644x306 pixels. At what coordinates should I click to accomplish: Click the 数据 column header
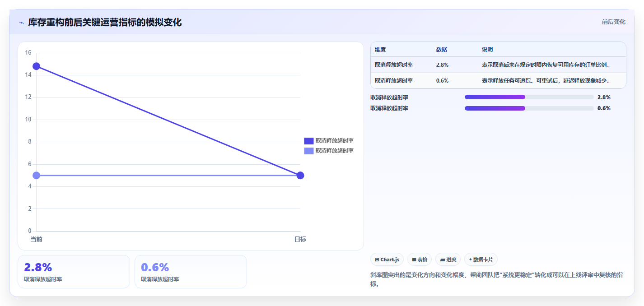(x=442, y=50)
